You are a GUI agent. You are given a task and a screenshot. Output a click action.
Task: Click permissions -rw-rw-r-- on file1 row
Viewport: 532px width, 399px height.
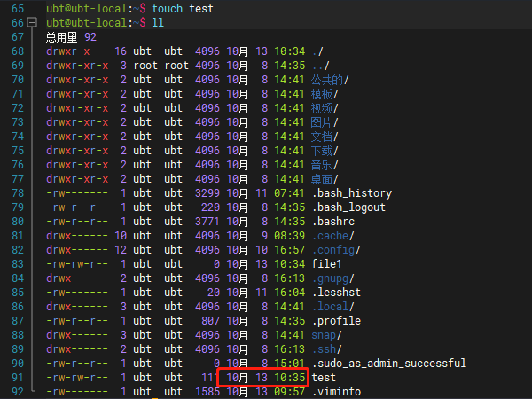pyautogui.click(x=77, y=264)
